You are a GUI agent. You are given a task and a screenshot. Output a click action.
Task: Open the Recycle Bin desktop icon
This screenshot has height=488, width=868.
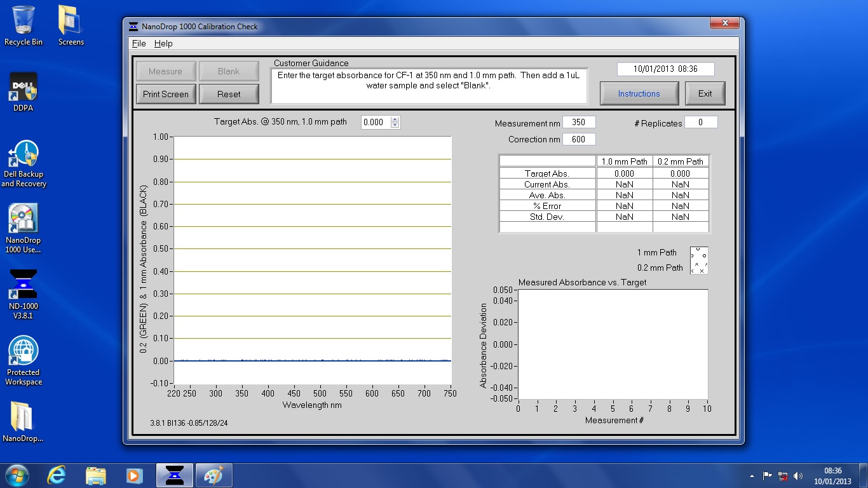[24, 25]
